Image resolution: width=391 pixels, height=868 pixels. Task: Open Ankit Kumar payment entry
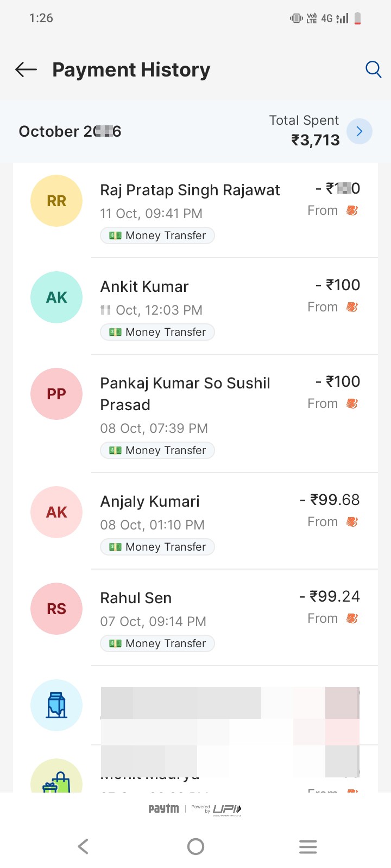(195, 307)
